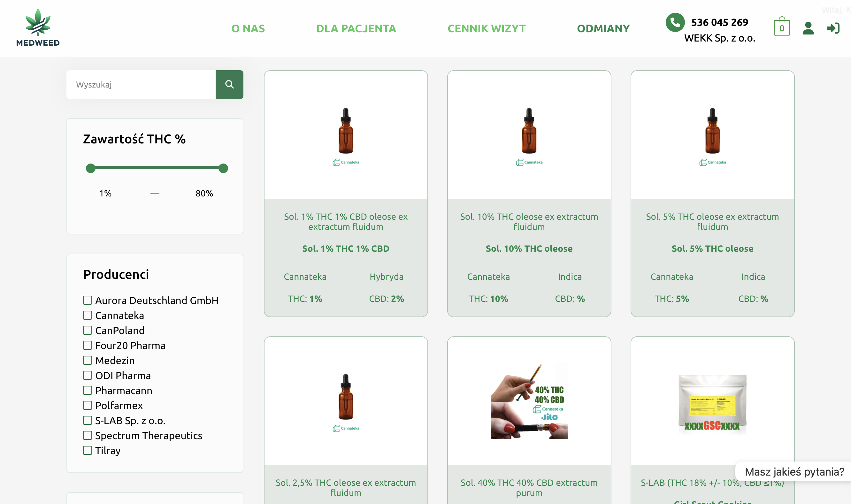Click Cannateka on the Sol. 1% THC card
851x504 pixels.
click(x=305, y=277)
